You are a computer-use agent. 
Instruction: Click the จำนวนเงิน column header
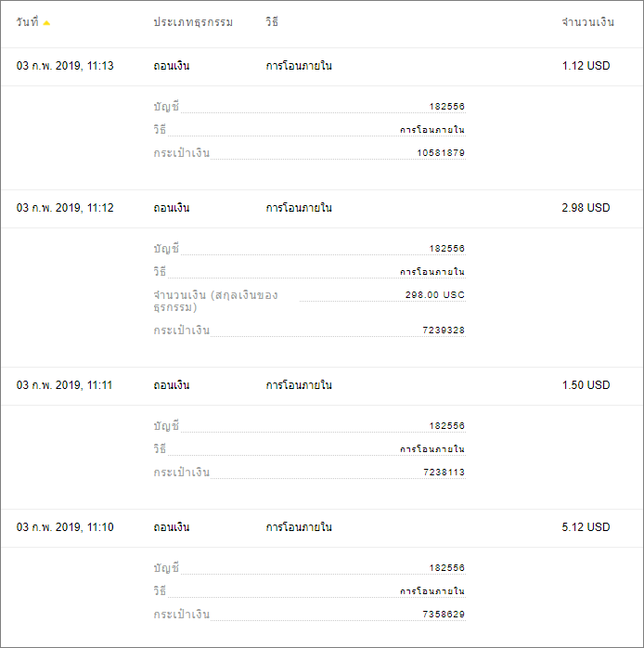587,22
